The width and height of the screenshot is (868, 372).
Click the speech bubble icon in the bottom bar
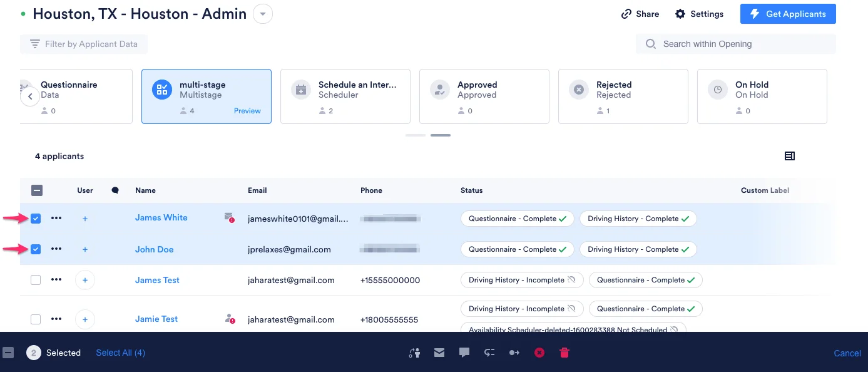(x=464, y=353)
